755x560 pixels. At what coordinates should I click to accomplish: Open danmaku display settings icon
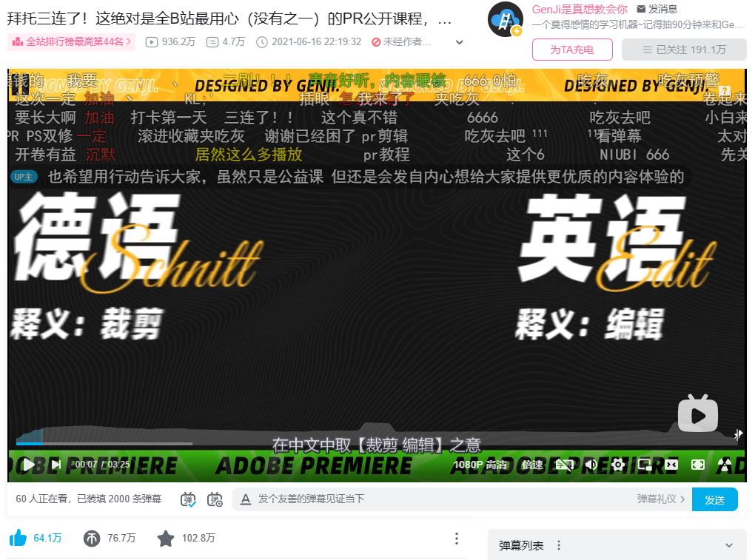point(215,499)
